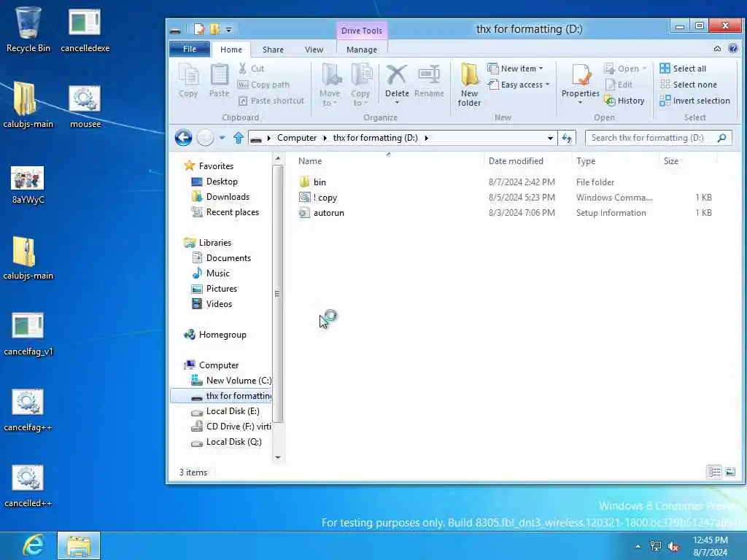The width and height of the screenshot is (747, 560).
Task: Go up one level with the Up arrow
Action: pyautogui.click(x=239, y=138)
